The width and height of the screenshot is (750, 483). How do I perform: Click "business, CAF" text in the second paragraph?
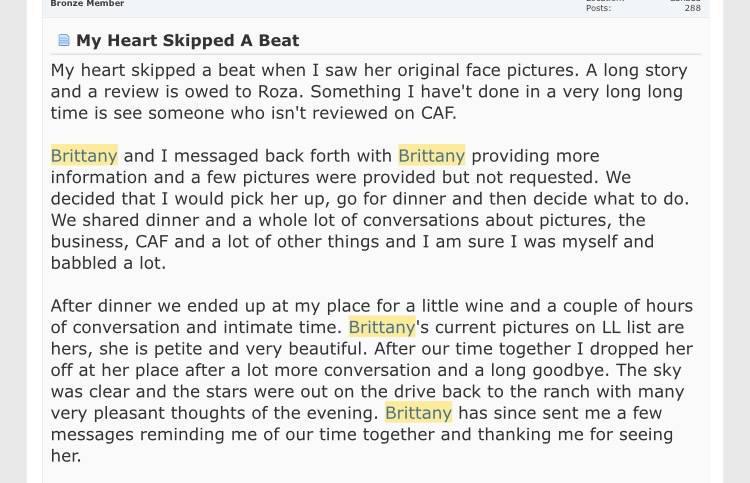coord(109,242)
